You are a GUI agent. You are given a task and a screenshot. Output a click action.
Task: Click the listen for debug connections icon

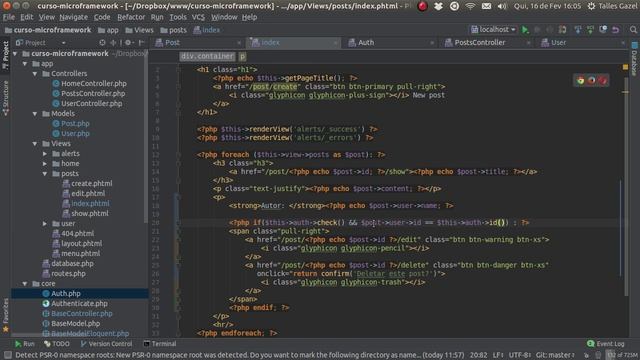[562, 30]
